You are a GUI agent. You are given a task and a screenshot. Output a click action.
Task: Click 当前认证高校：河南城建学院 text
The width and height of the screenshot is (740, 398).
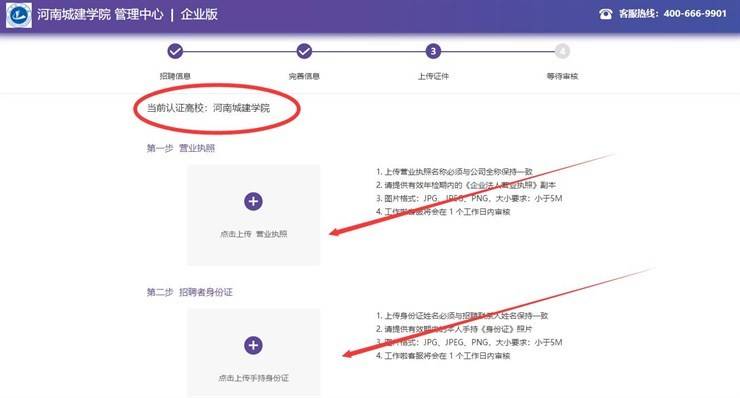(208, 108)
